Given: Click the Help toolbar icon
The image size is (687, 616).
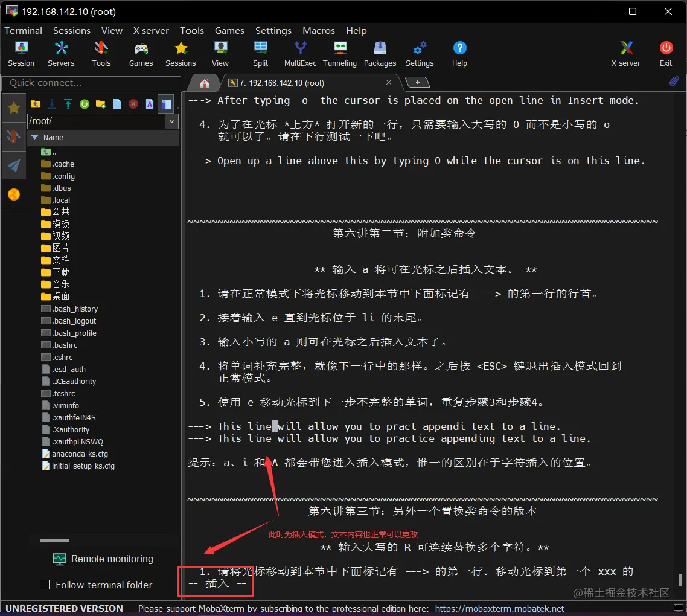Looking at the screenshot, I should tap(459, 54).
